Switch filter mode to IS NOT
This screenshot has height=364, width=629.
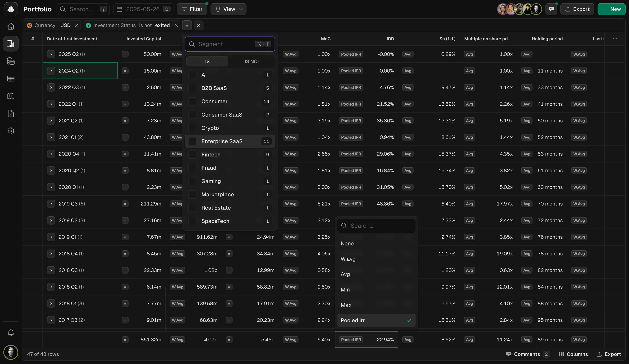pos(252,62)
